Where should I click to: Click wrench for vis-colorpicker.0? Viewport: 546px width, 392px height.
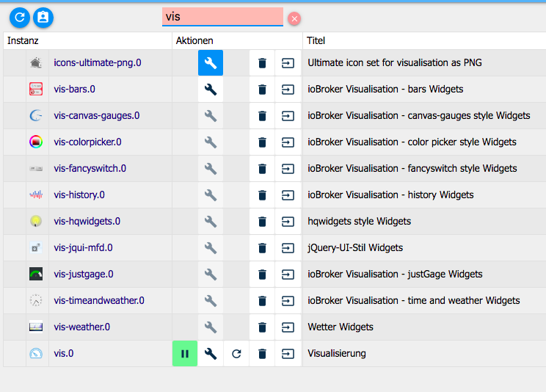point(211,142)
